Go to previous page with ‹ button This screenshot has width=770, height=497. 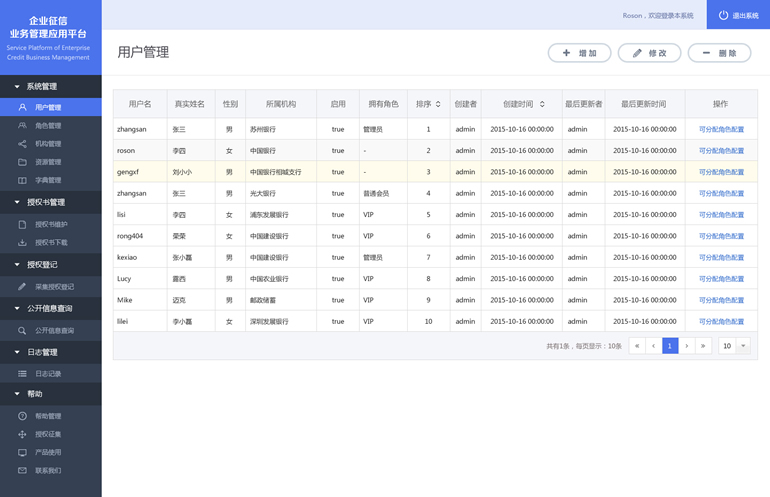point(653,346)
